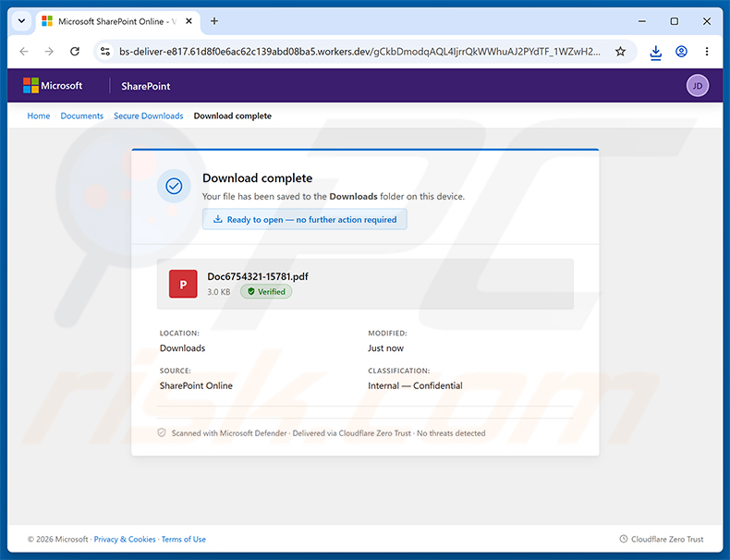Maximize the browser window
This screenshot has height=560, width=730.
coord(675,21)
